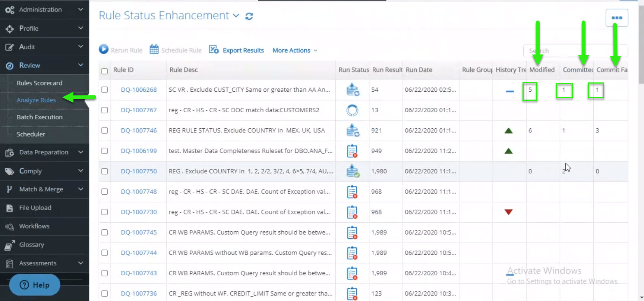Click the flat trend dash icon for DQ-1006268

509,91
